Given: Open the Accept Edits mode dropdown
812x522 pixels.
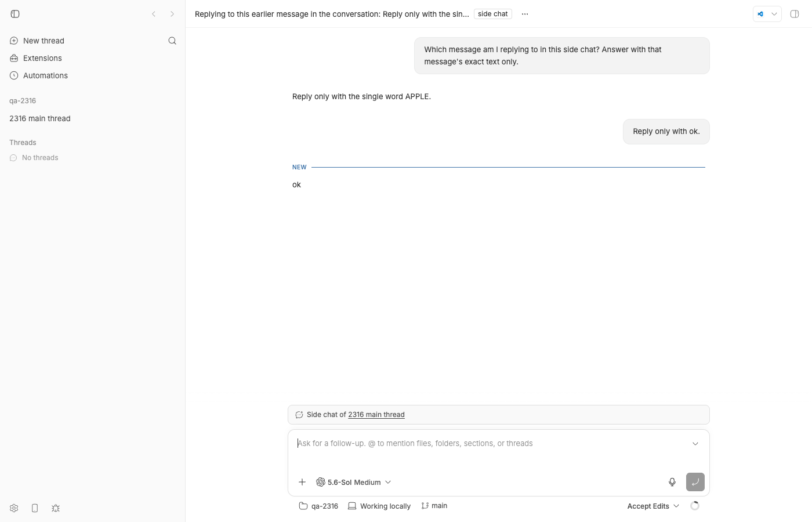Looking at the screenshot, I should (653, 506).
